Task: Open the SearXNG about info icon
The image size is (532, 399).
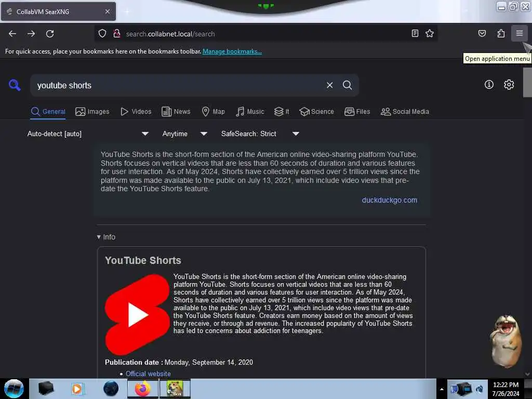Action: point(489,85)
